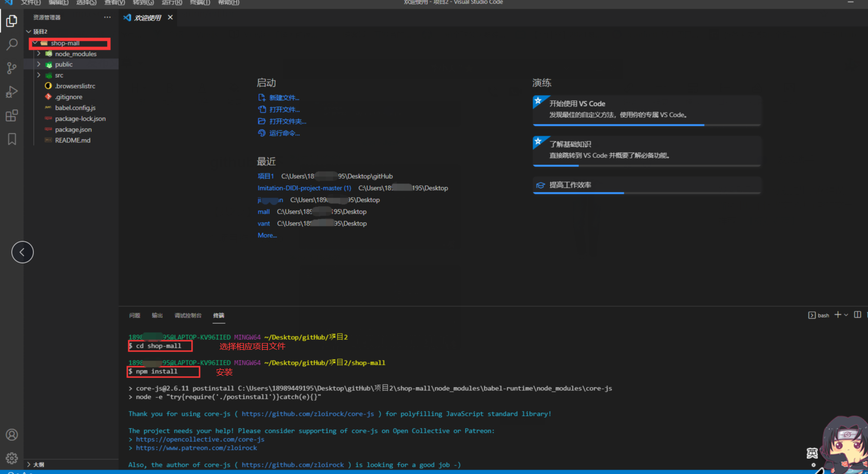
Task: Open the Run and Debug view
Action: click(x=11, y=92)
